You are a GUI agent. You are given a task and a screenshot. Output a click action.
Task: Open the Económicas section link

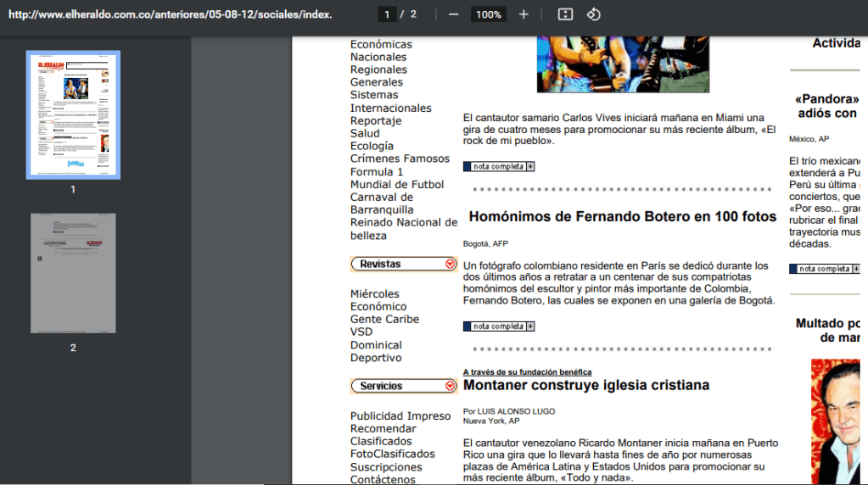click(381, 44)
